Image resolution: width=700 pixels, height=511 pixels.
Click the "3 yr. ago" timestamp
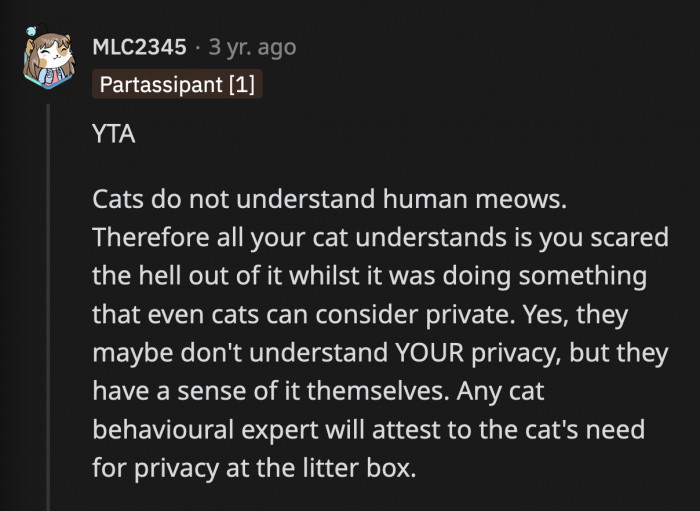tap(252, 47)
